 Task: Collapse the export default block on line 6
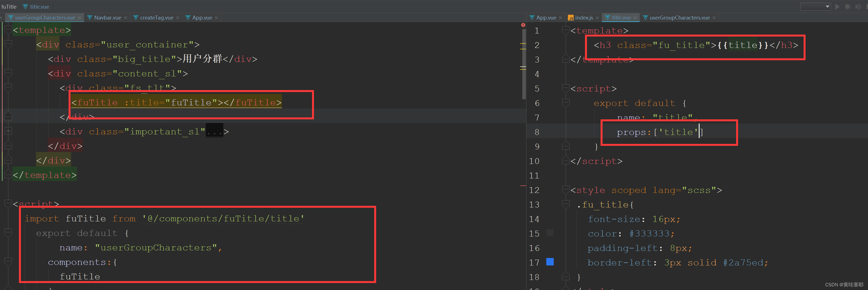pos(566,103)
